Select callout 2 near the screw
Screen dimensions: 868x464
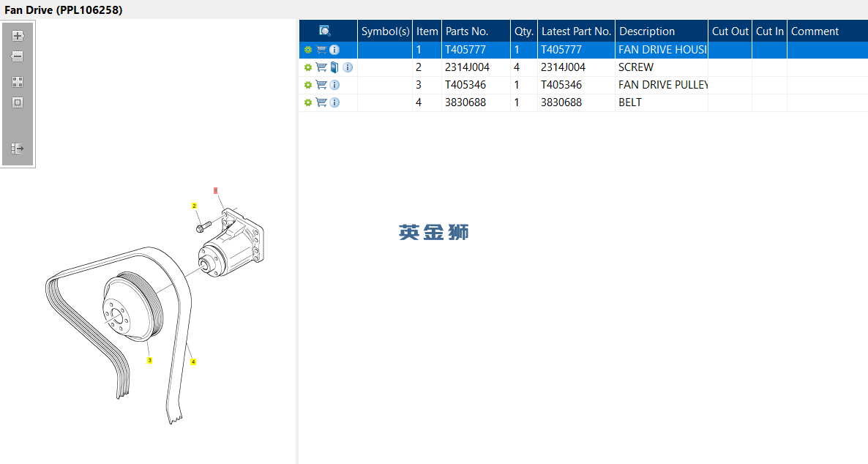(x=194, y=206)
